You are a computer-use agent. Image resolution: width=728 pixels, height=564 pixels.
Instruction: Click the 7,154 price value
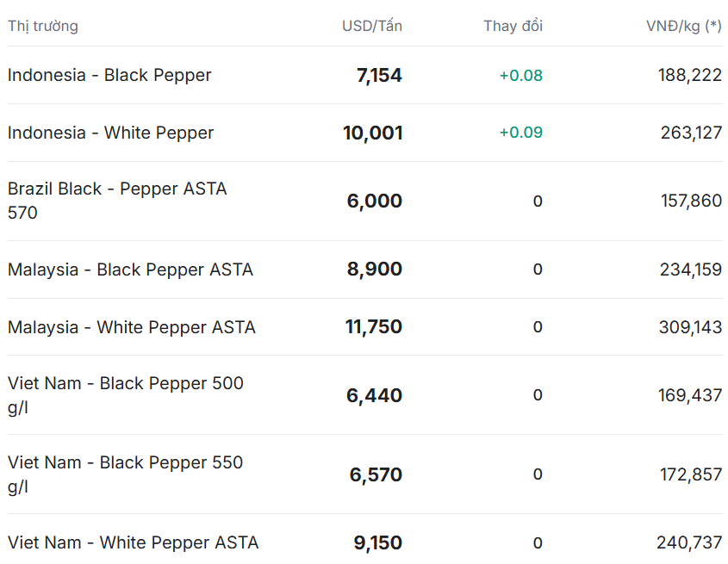(x=379, y=75)
